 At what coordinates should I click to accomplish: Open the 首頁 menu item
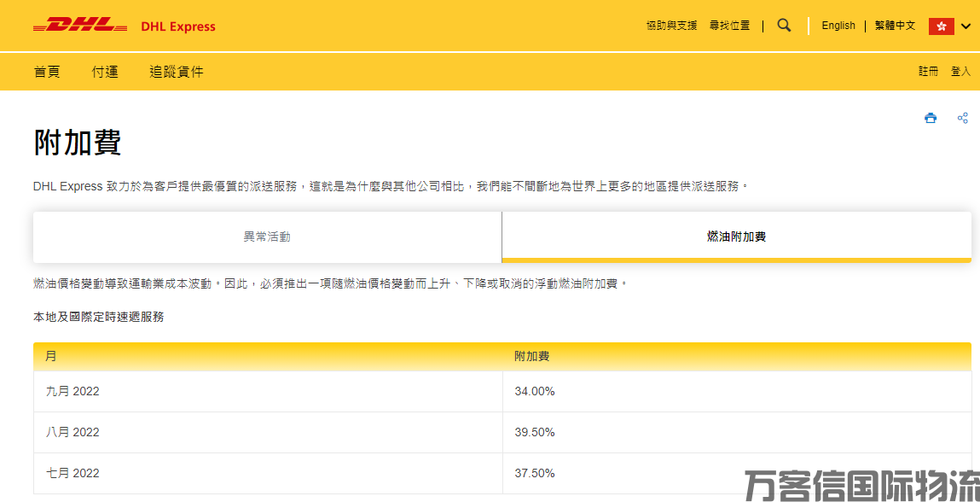click(x=47, y=72)
